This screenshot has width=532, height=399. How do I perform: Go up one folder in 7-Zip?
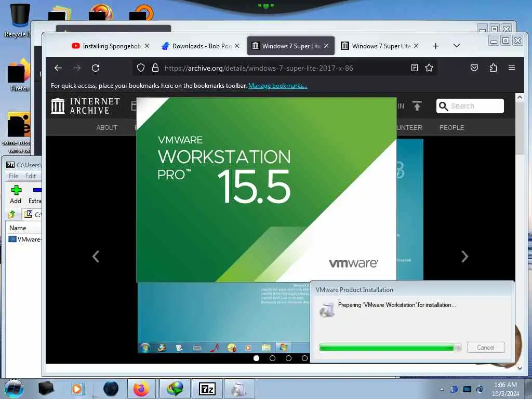pos(12,215)
